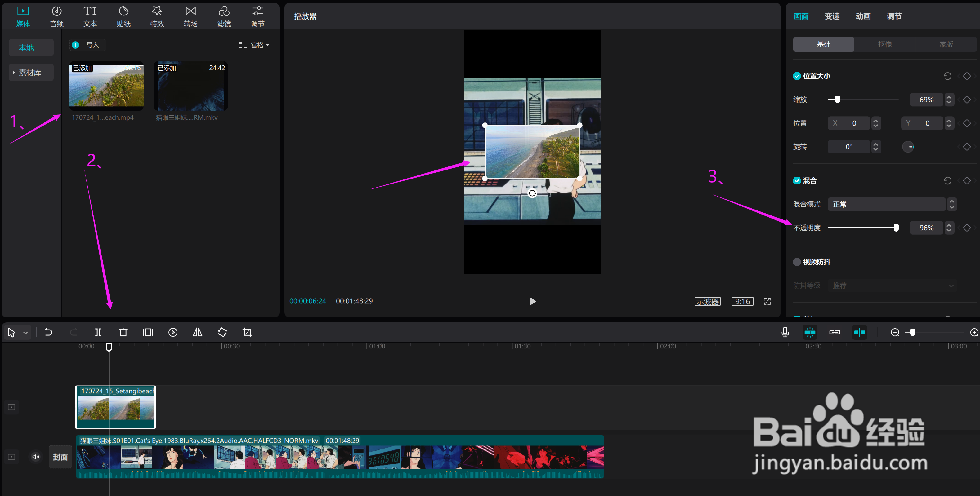
Task: Click the position X stepper arrows
Action: click(875, 123)
